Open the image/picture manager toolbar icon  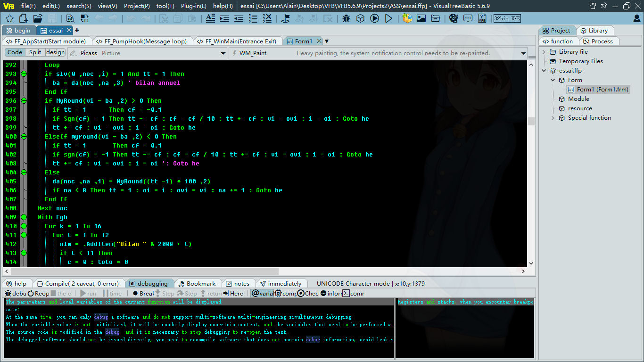(x=421, y=19)
